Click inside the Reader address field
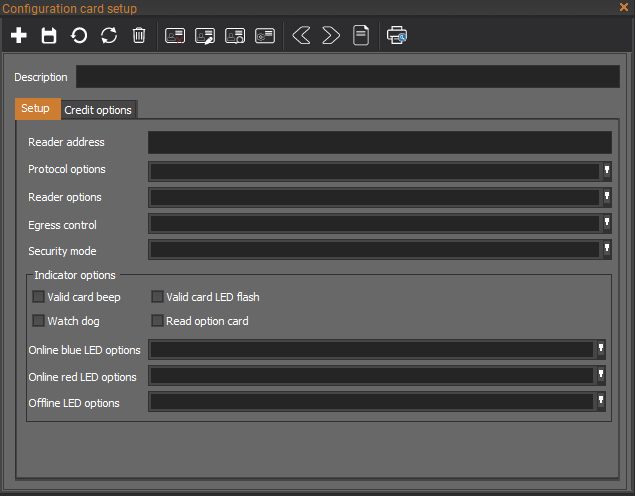 point(379,142)
